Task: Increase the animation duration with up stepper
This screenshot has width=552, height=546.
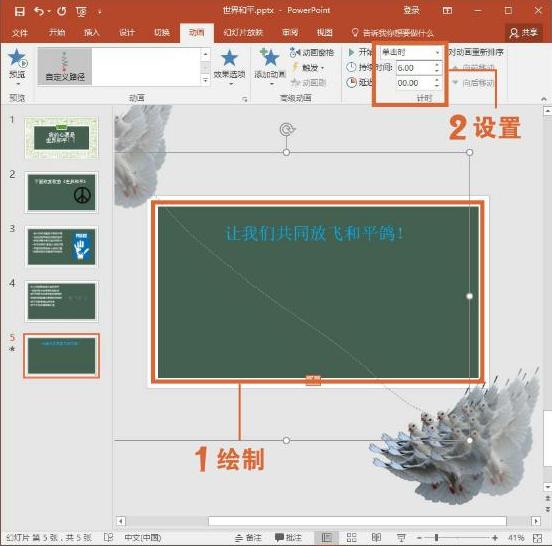Action: [x=437, y=65]
